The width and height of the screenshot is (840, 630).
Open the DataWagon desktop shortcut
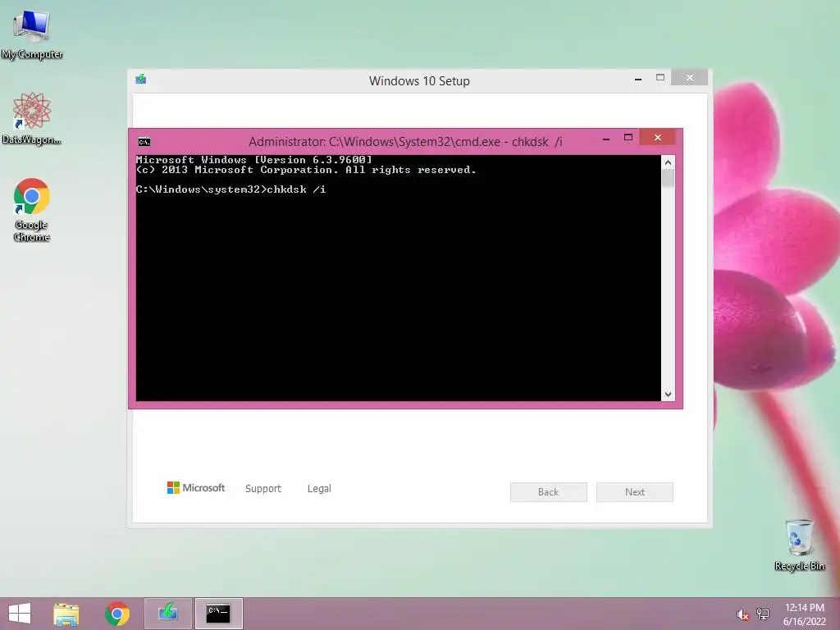pos(32,118)
